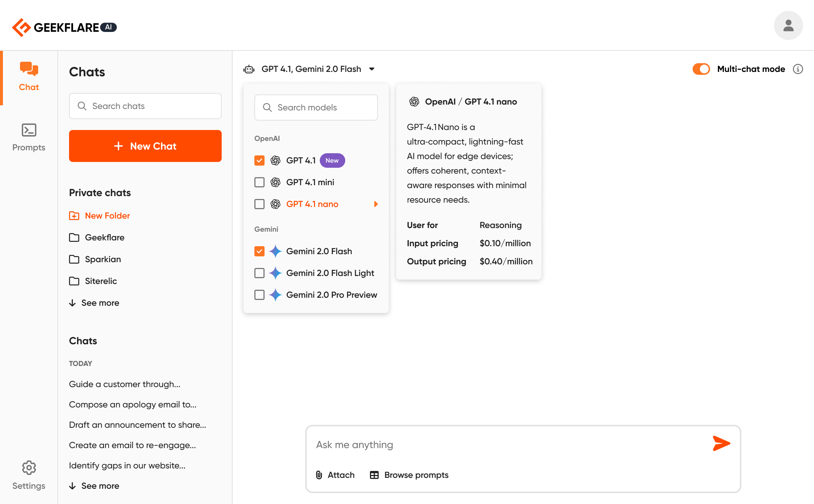Image resolution: width=814 pixels, height=504 pixels.
Task: Click the Search models input field
Action: (316, 107)
